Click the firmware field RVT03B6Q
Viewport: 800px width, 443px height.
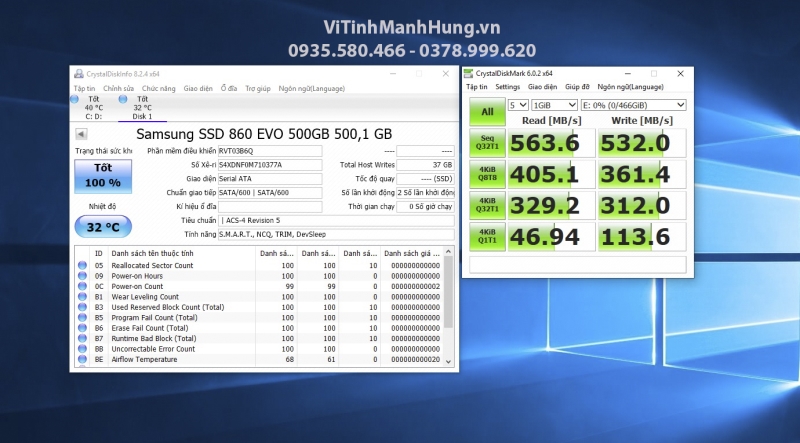[x=270, y=151]
